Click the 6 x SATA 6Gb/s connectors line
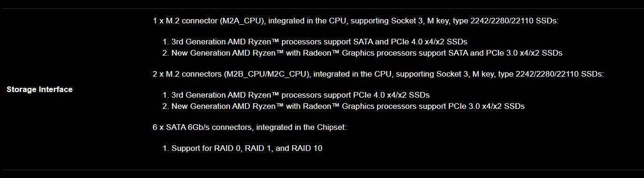The image size is (644, 178). (x=250, y=127)
